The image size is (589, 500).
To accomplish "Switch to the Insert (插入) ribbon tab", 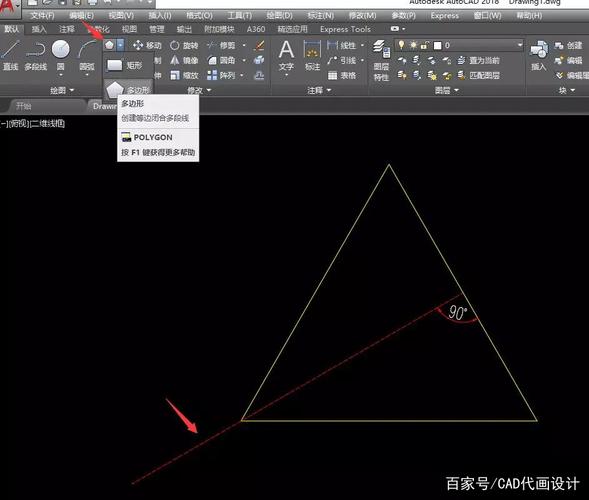I will click(39, 29).
